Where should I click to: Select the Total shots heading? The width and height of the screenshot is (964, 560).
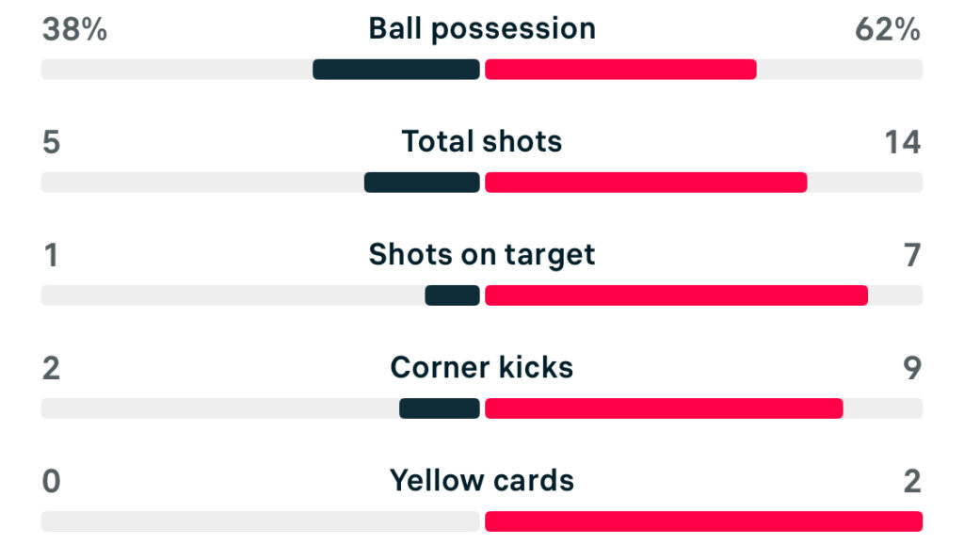pyautogui.click(x=482, y=141)
